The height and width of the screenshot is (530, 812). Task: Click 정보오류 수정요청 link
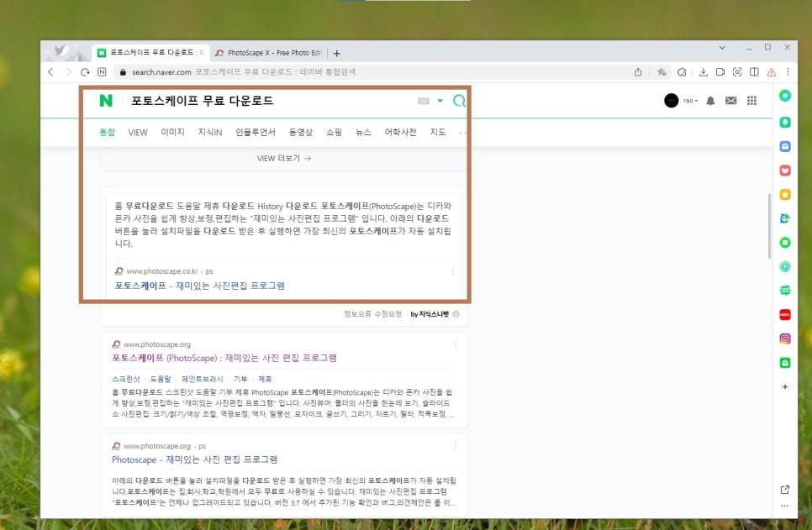pyautogui.click(x=373, y=314)
